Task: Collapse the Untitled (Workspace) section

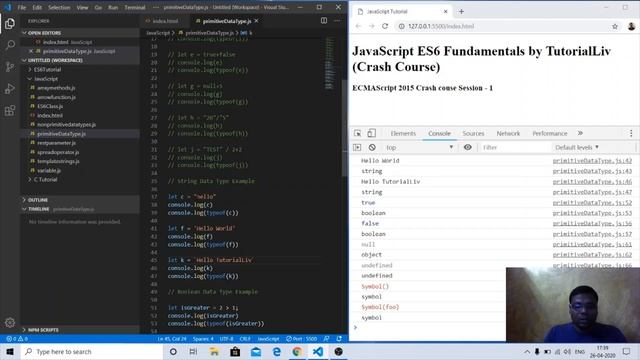Action: click(80, 60)
